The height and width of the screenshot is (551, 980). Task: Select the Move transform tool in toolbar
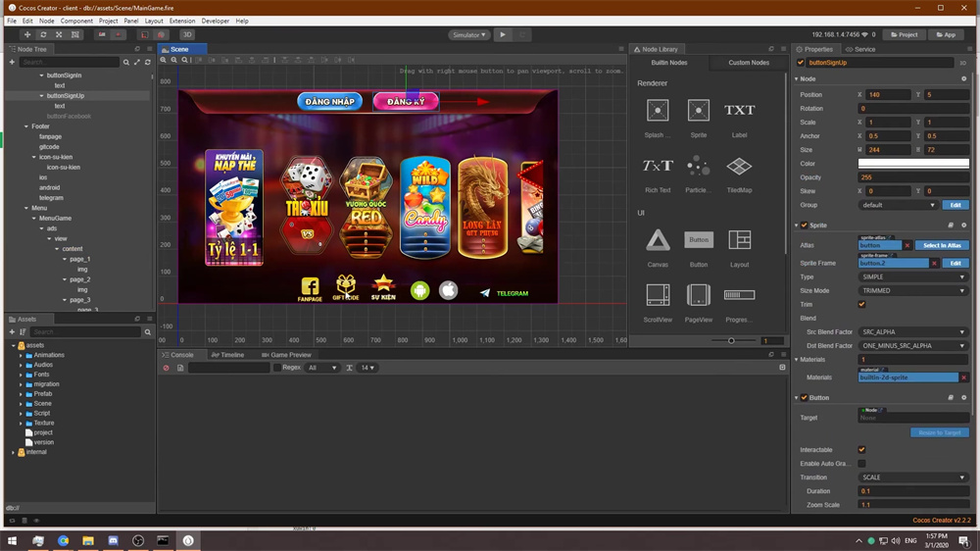pos(26,34)
